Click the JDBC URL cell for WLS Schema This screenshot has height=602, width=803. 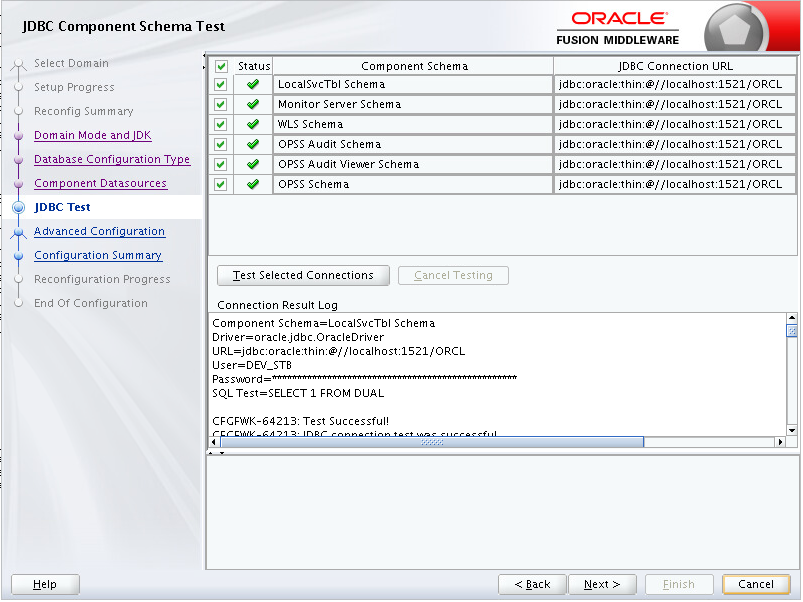(x=675, y=124)
